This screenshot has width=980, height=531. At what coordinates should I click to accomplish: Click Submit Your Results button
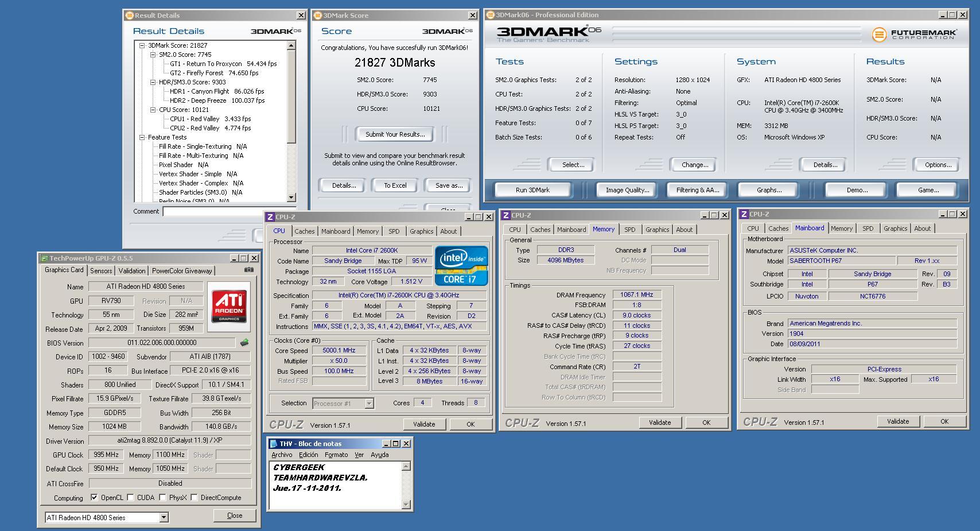pyautogui.click(x=395, y=134)
